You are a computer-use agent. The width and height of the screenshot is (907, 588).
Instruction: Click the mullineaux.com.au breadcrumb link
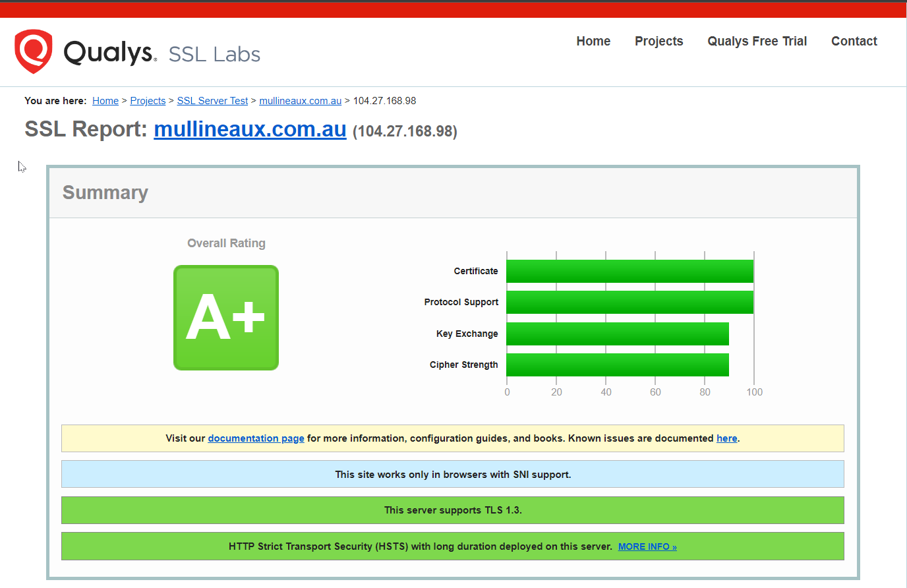pos(300,101)
